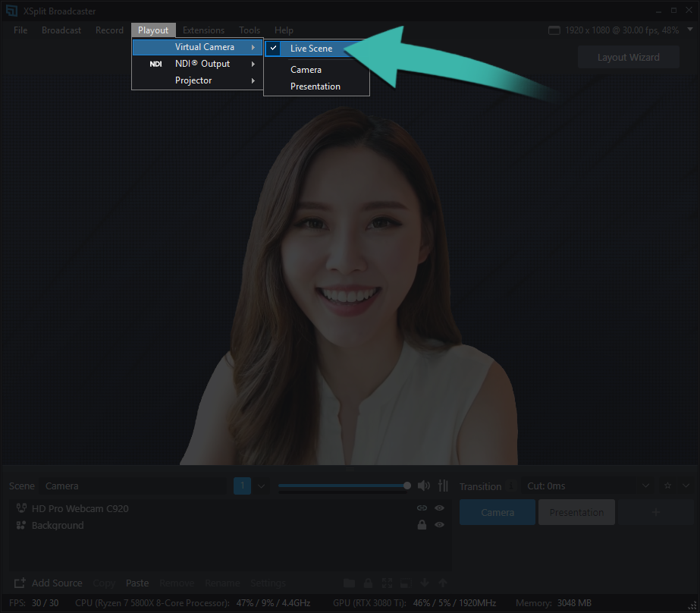This screenshot has height=613, width=700.
Task: Click the link icon on HD Pro Webcam C920
Action: click(422, 508)
